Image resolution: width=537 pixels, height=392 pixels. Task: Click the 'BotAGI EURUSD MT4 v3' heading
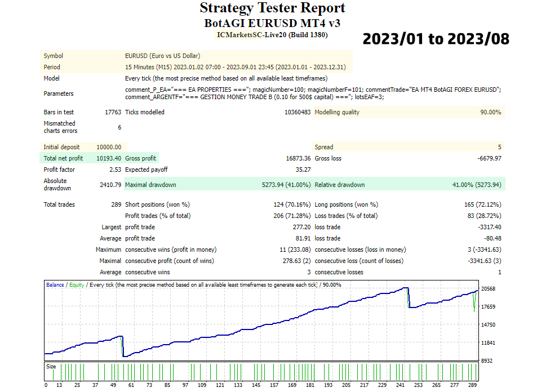(x=272, y=23)
